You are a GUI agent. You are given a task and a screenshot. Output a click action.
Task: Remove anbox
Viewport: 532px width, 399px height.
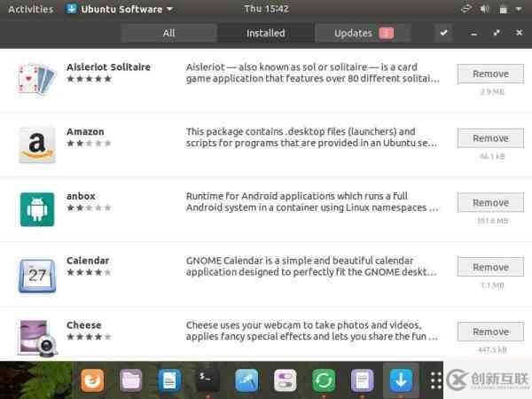click(x=490, y=203)
